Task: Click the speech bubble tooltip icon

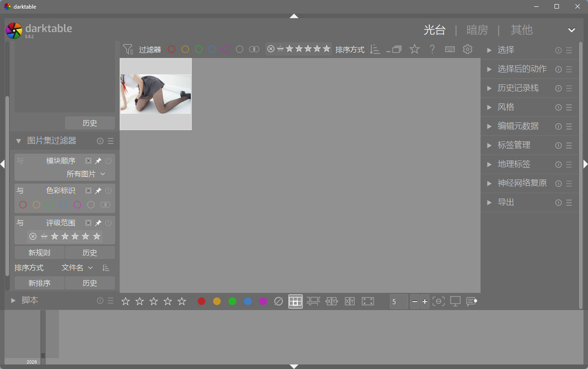Action: tap(471, 301)
